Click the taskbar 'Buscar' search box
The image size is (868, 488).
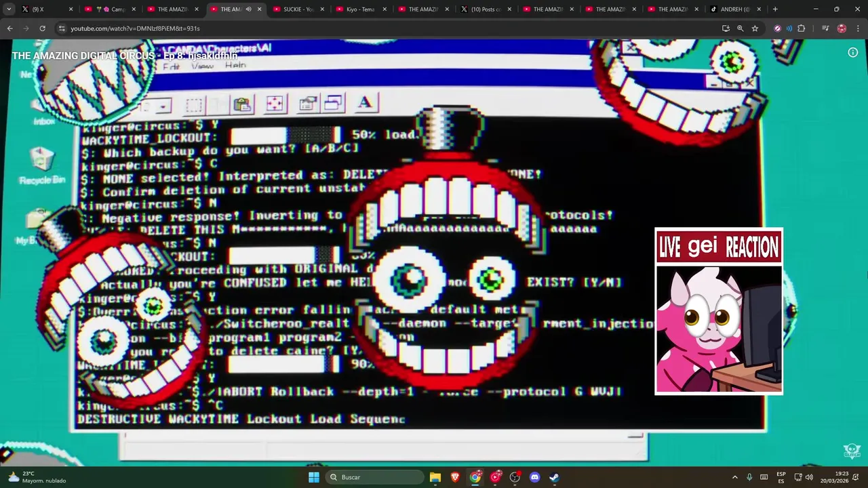[x=374, y=477]
